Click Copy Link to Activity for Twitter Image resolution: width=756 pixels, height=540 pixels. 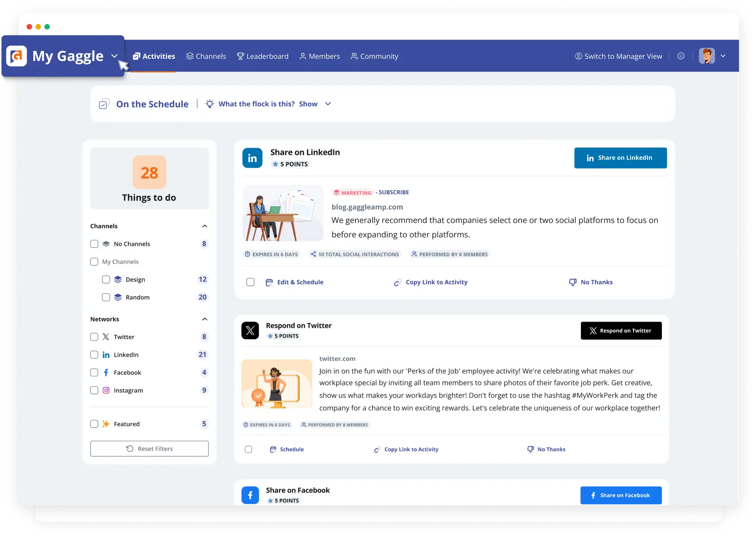(x=406, y=449)
